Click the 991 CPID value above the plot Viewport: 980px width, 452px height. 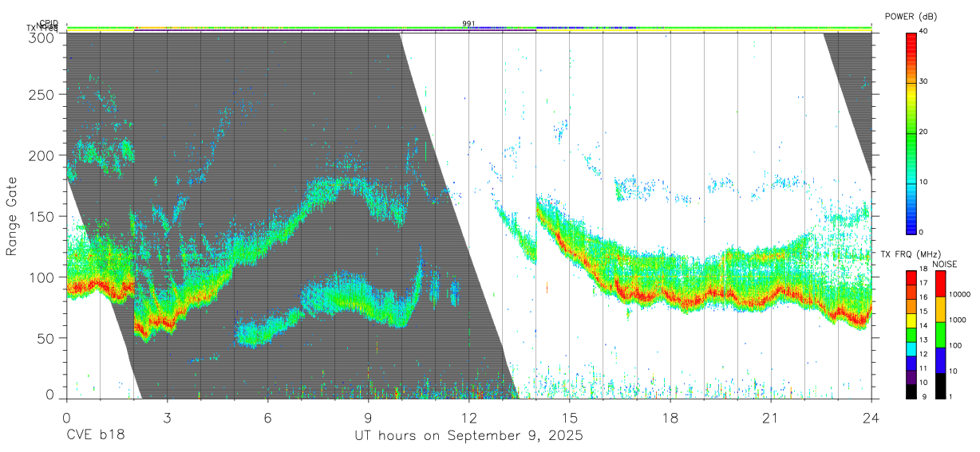468,24
